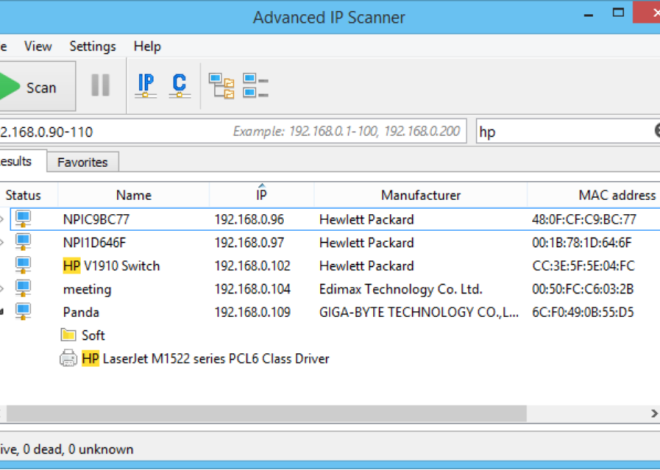
Task: Pause the scan with the pause icon
Action: pyautogui.click(x=101, y=85)
